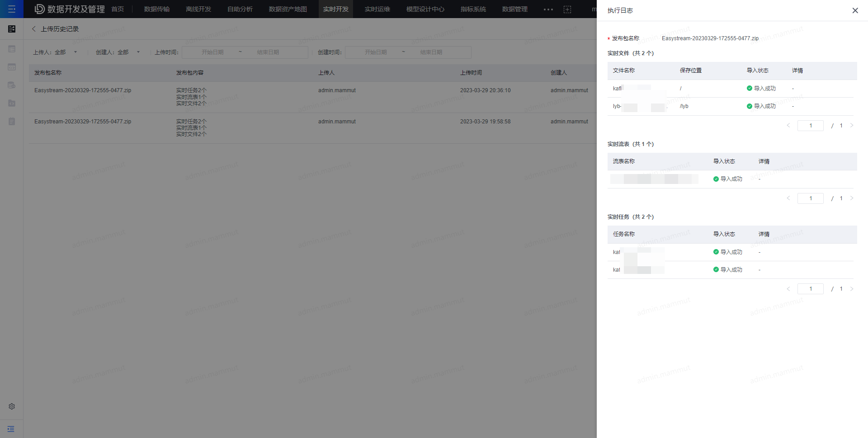Viewport: 868px width, 438px height.
Task: Close the 执行日志 panel
Action: (x=855, y=10)
